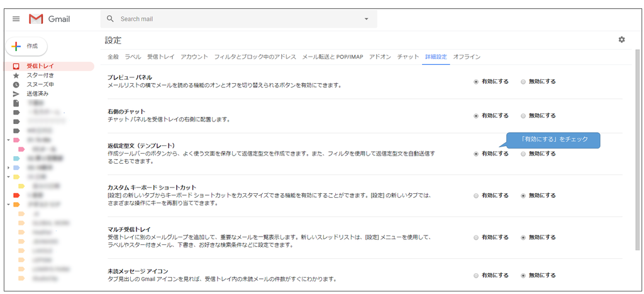
Task: Click the 右側のチャット setting title
Action: point(126,111)
